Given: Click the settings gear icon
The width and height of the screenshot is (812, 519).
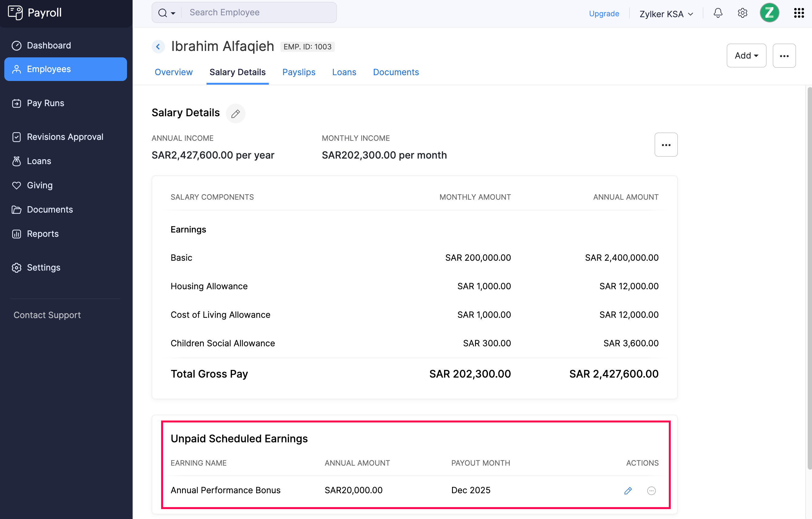Looking at the screenshot, I should 743,13.
